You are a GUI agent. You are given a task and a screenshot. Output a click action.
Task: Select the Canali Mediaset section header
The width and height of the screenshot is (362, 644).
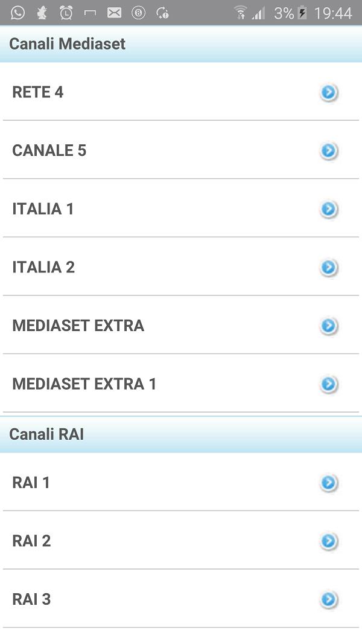pos(66,43)
